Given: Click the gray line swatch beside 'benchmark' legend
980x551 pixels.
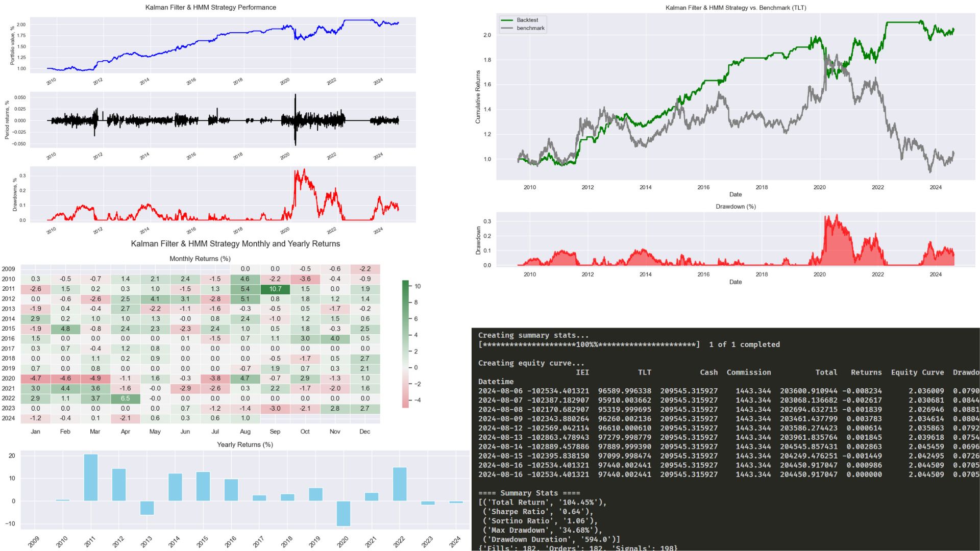Looking at the screenshot, I should coord(507,28).
